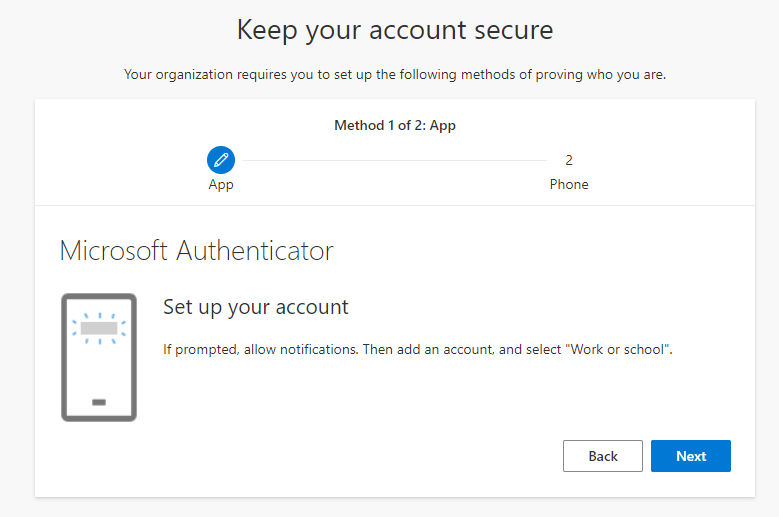779x517 pixels.
Task: Click the home button on phone graphic
Action: tap(99, 402)
